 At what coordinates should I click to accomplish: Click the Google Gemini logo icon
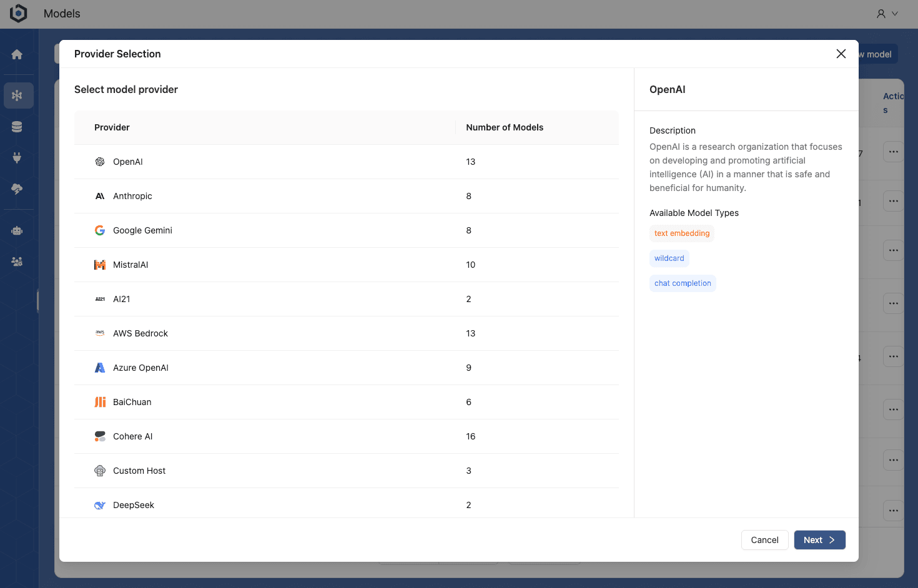[100, 230]
